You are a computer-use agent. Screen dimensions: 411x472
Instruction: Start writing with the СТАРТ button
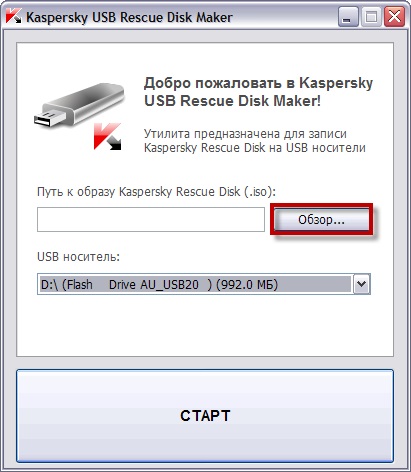205,416
